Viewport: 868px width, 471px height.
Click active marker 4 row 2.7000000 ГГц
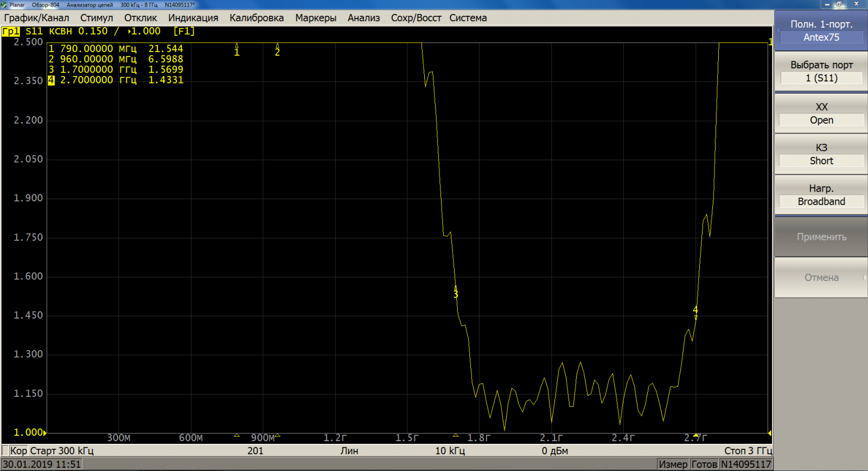pyautogui.click(x=116, y=80)
